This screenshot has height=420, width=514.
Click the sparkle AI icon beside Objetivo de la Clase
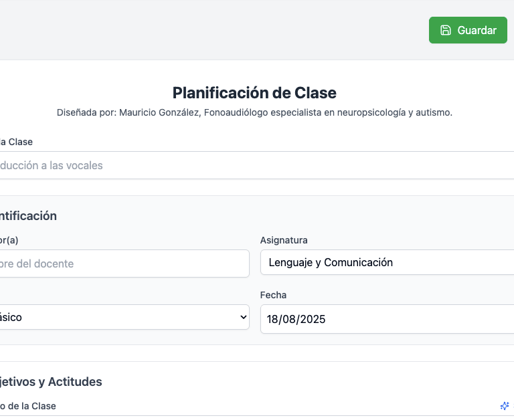pyautogui.click(x=505, y=406)
